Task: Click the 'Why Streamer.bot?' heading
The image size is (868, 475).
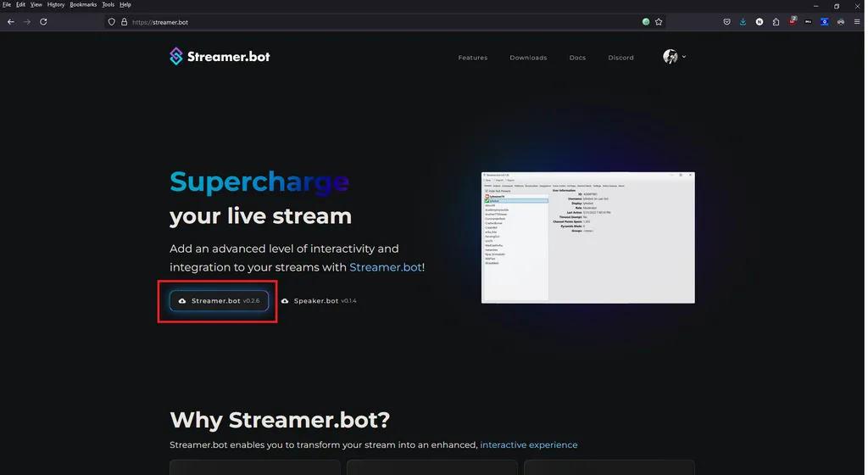Action: [280, 420]
